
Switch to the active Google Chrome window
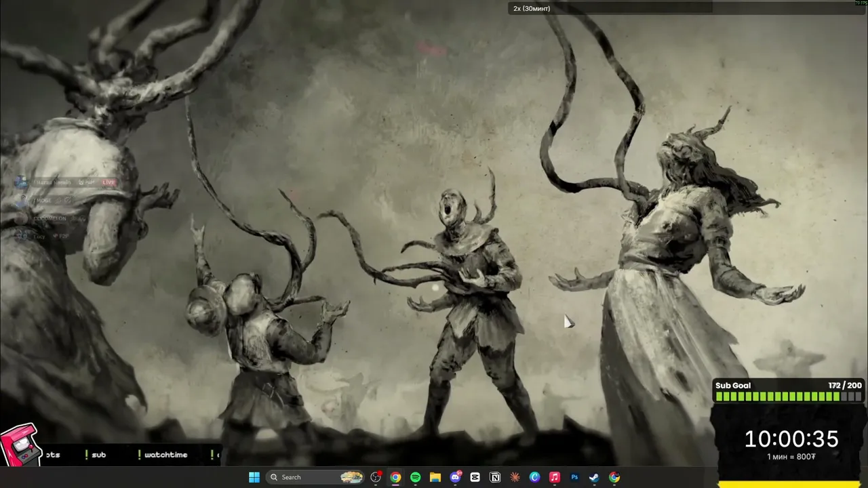pyautogui.click(x=395, y=477)
